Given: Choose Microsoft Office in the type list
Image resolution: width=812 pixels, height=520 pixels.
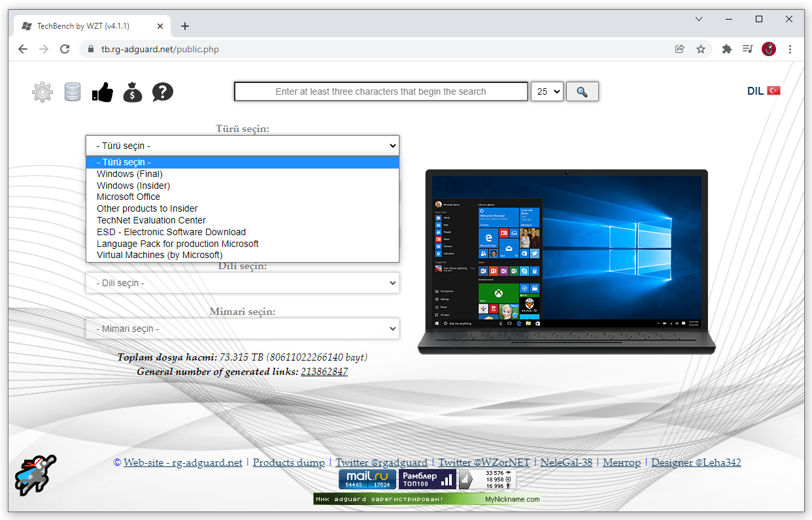Looking at the screenshot, I should (x=128, y=197).
